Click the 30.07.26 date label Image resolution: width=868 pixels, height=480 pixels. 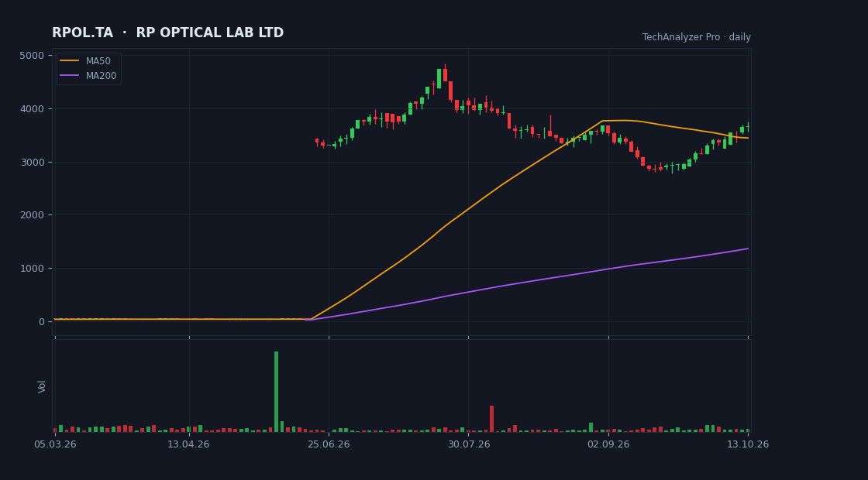point(469,444)
